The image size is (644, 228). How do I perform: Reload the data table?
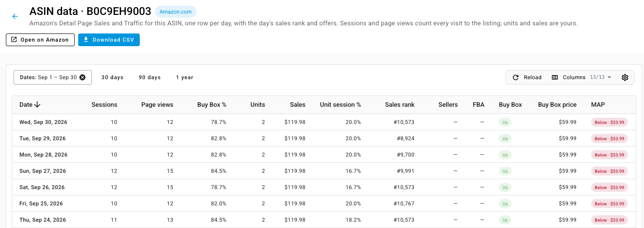[x=527, y=77]
